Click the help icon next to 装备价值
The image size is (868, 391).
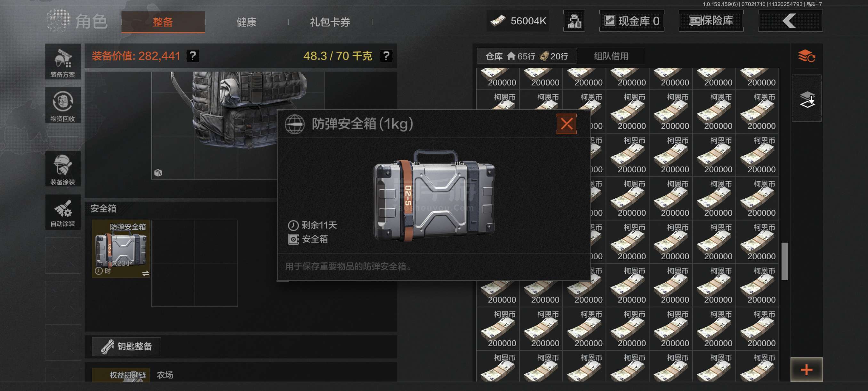point(193,56)
